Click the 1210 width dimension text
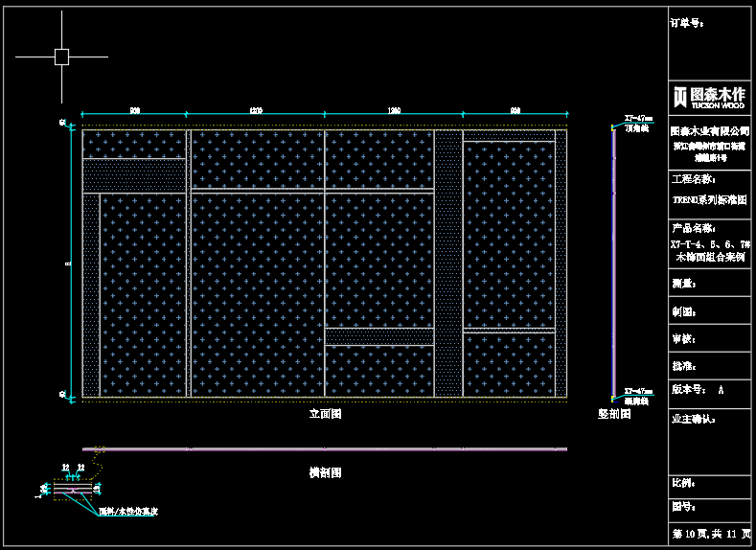The image size is (756, 550). (x=256, y=111)
